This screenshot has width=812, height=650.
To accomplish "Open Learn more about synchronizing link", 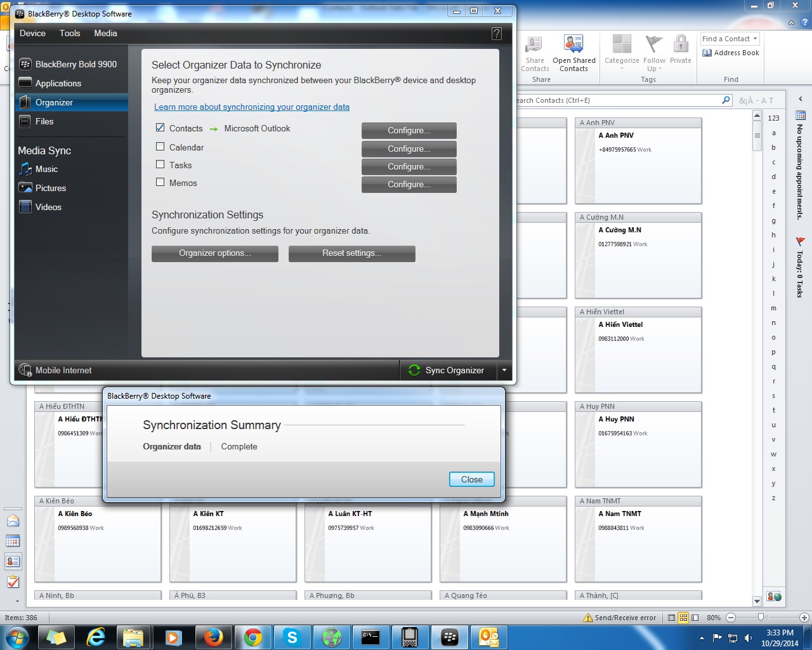I will pyautogui.click(x=252, y=107).
